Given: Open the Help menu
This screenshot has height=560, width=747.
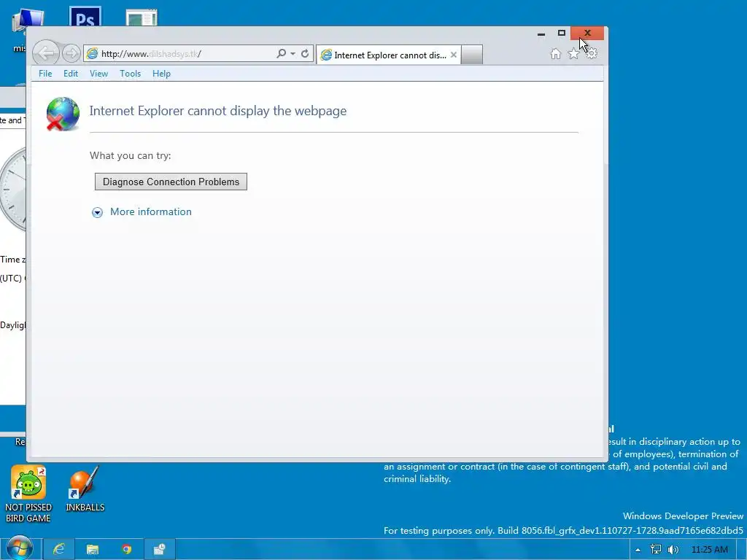Looking at the screenshot, I should pyautogui.click(x=161, y=74).
